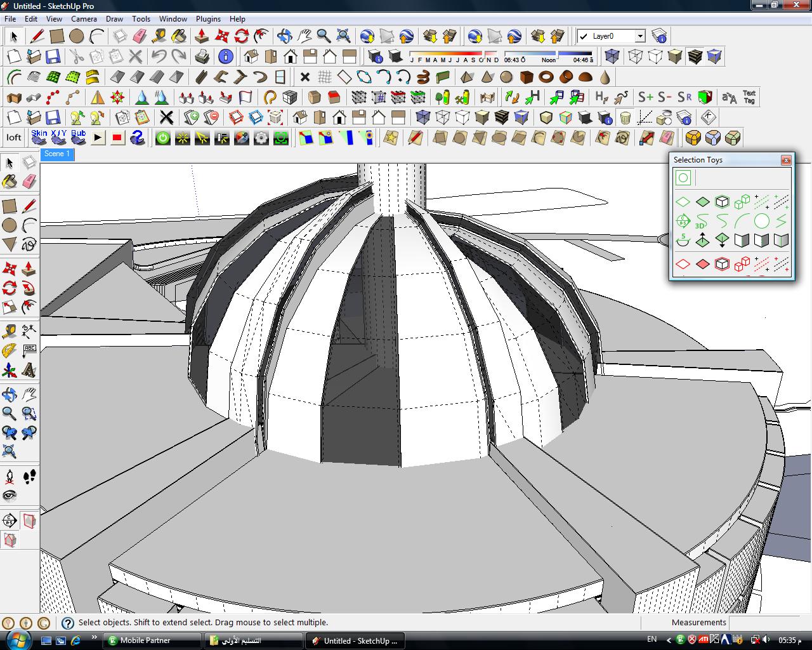Create a torus shape
Viewport: 812px width, 650px height.
pyautogui.click(x=546, y=77)
